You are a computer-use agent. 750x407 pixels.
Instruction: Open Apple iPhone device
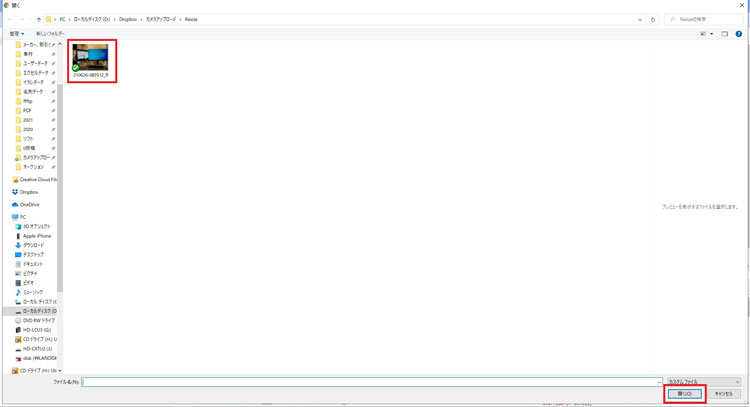click(36, 236)
